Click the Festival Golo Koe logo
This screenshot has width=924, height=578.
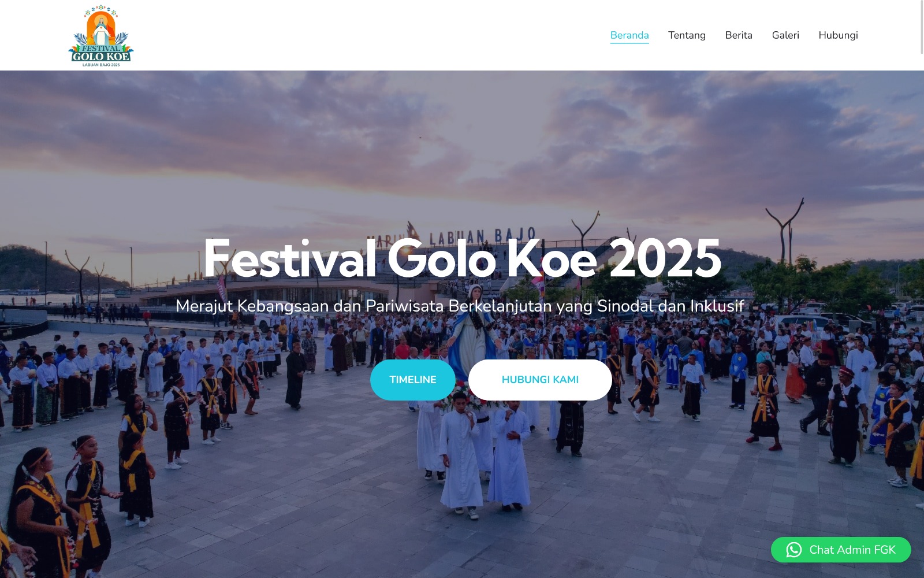point(101,35)
